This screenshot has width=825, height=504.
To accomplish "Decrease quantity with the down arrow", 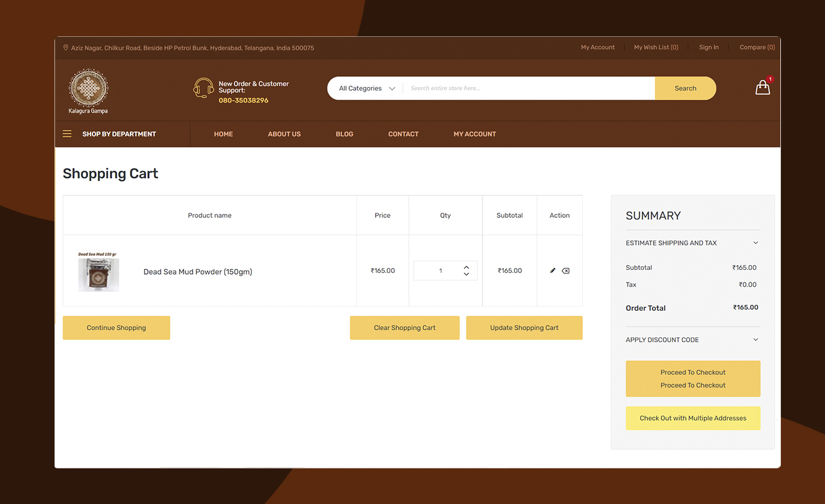I will pyautogui.click(x=466, y=274).
